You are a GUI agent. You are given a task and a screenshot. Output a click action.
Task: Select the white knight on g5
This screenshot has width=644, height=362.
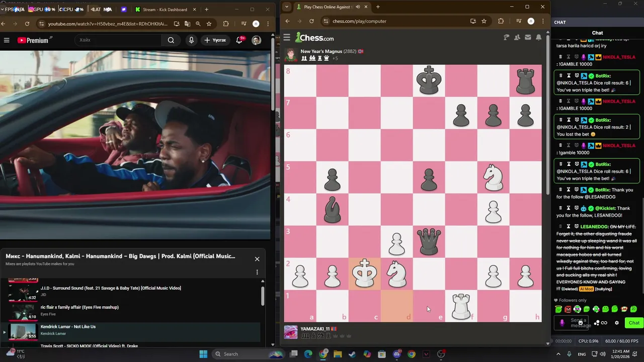pyautogui.click(x=493, y=177)
